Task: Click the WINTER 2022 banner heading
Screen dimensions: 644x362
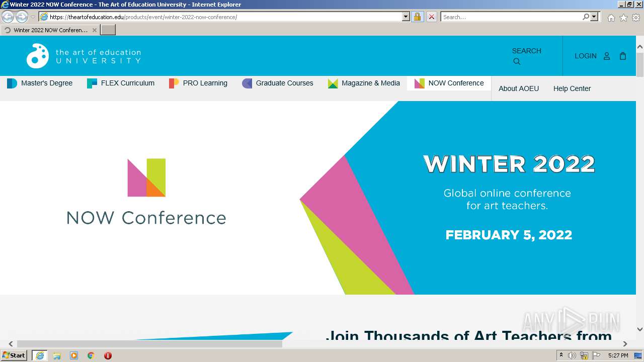Action: [509, 164]
